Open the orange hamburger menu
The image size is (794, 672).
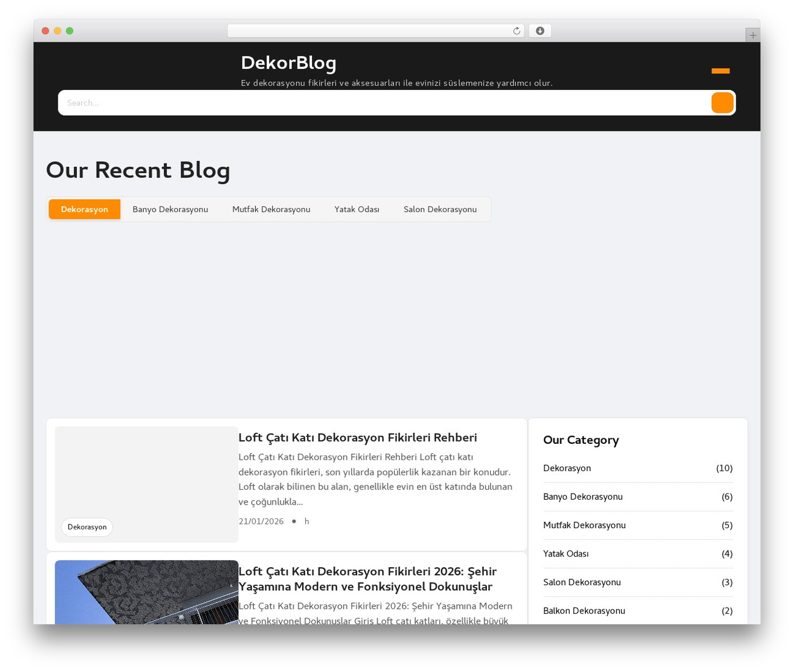click(720, 71)
